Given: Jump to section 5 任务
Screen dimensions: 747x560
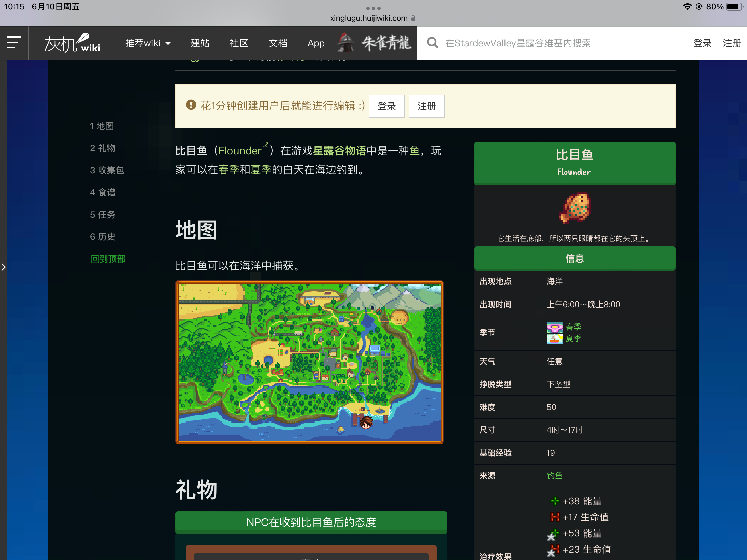Looking at the screenshot, I should pyautogui.click(x=102, y=214).
